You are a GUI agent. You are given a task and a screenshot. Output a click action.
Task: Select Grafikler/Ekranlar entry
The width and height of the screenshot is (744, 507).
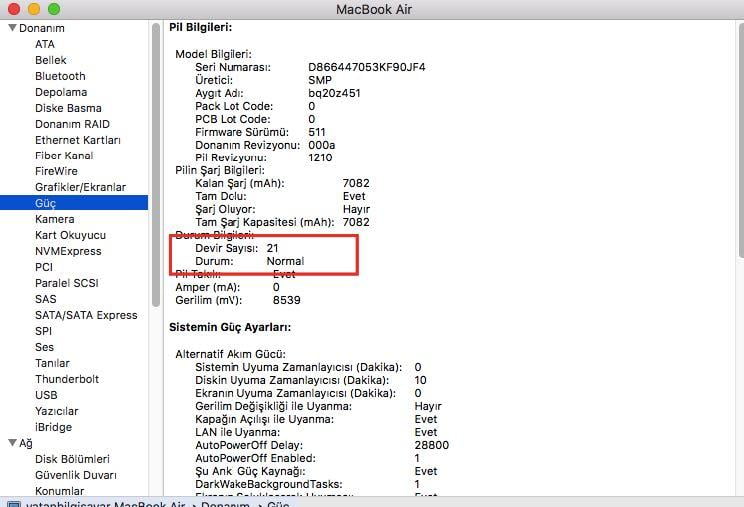pyautogui.click(x=80, y=187)
